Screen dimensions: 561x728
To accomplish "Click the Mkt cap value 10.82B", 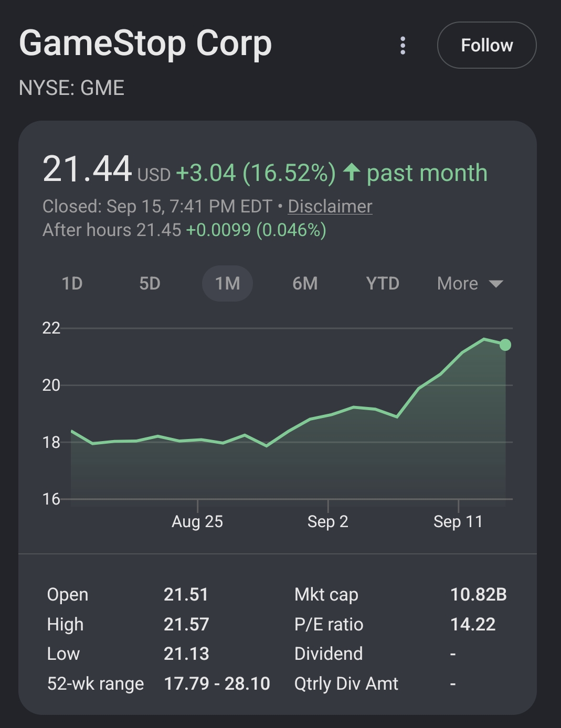I will [x=479, y=594].
